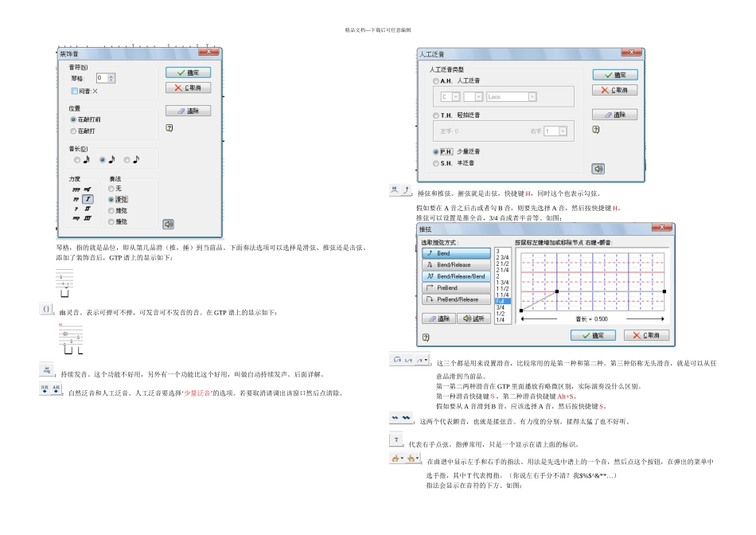
Task: Select the fff dynamics icon
Action: [88, 218]
